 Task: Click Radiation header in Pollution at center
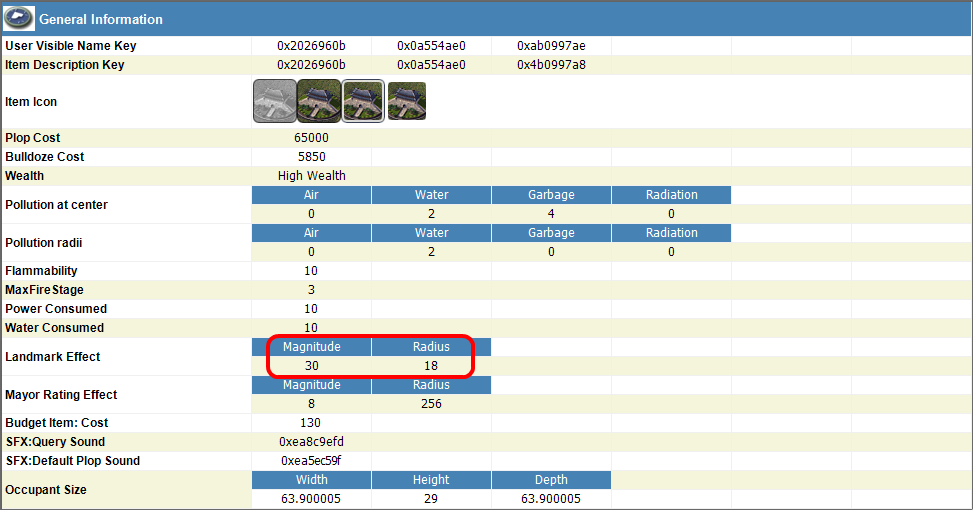(671, 195)
